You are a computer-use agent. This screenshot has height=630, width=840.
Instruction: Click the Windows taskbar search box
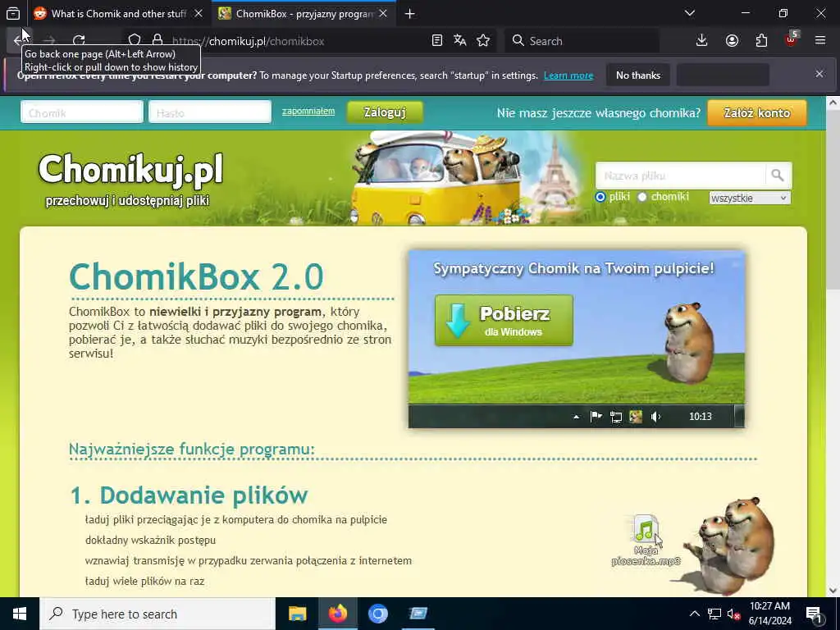pyautogui.click(x=157, y=614)
